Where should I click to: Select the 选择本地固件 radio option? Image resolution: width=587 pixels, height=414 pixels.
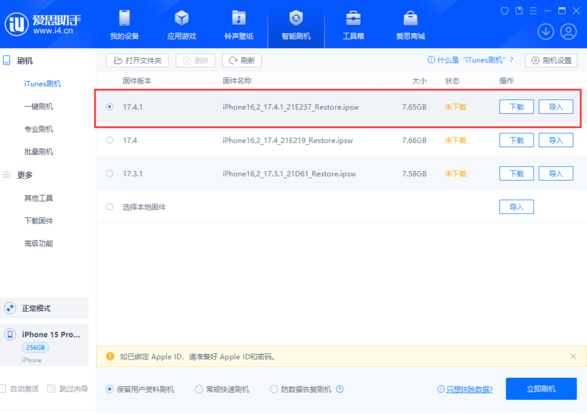109,207
